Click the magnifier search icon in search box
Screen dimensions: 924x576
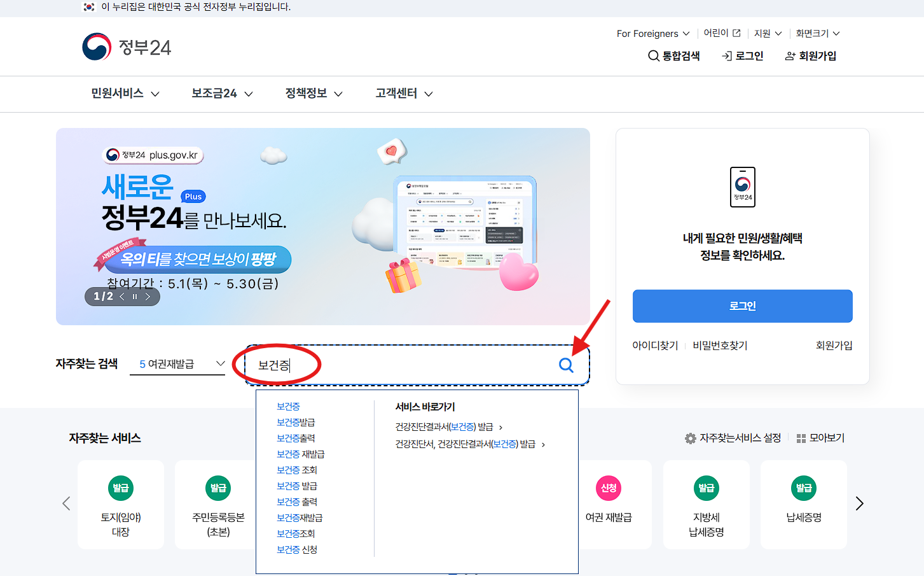tap(566, 365)
